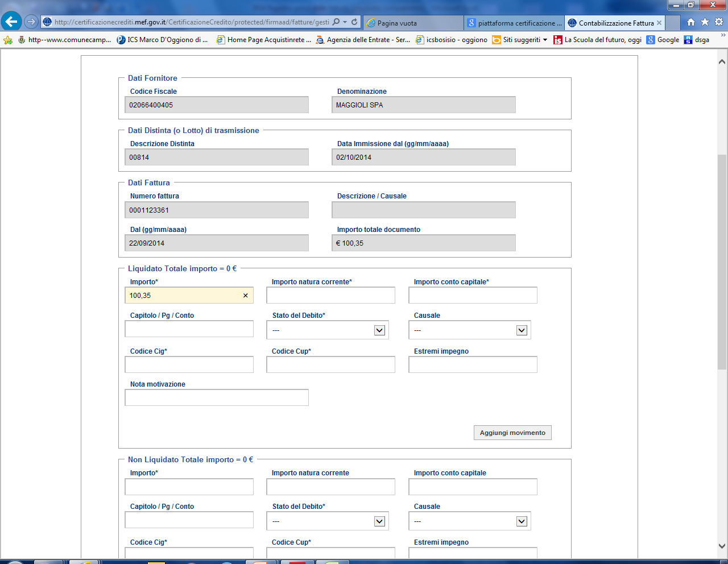Open dsga bookmark

click(x=697, y=40)
